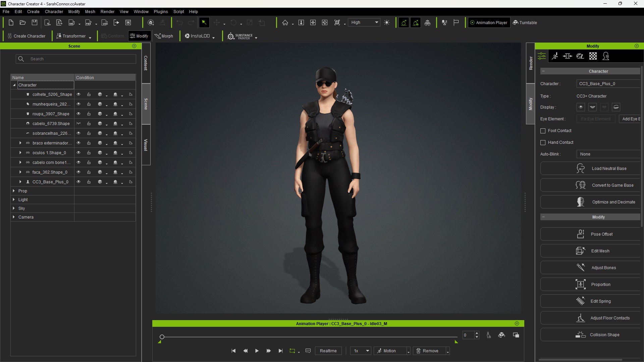Expand the Prop tree node
Screen dimensions: 644x362
tap(14, 191)
